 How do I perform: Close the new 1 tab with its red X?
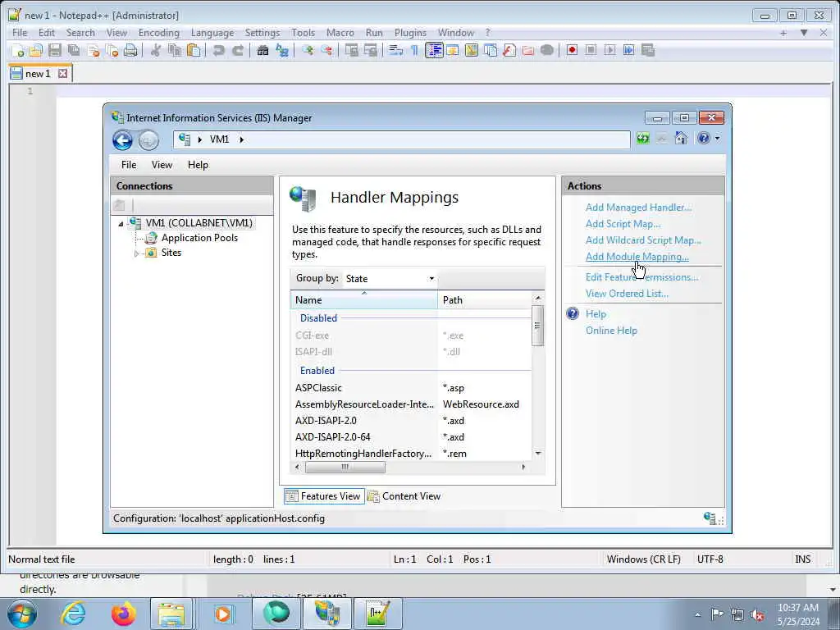tap(62, 73)
